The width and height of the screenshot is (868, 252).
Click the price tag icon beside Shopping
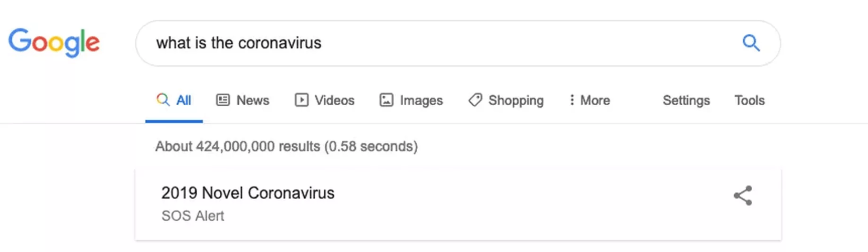(x=475, y=100)
